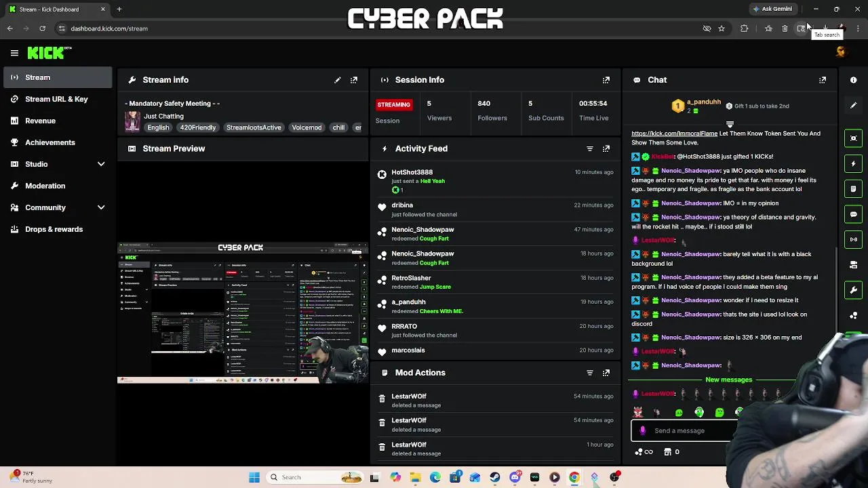
Task: Click a_panduhh in the chat gift leaderboard
Action: [x=704, y=102]
